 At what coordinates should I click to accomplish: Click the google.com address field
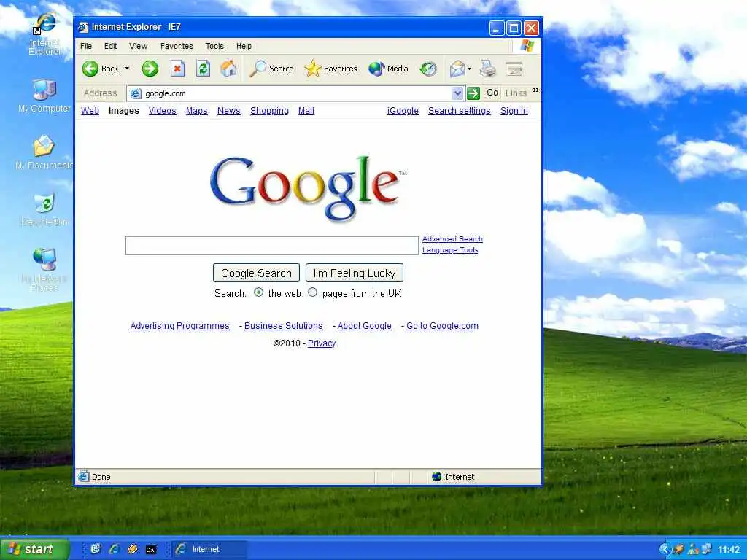(x=295, y=93)
